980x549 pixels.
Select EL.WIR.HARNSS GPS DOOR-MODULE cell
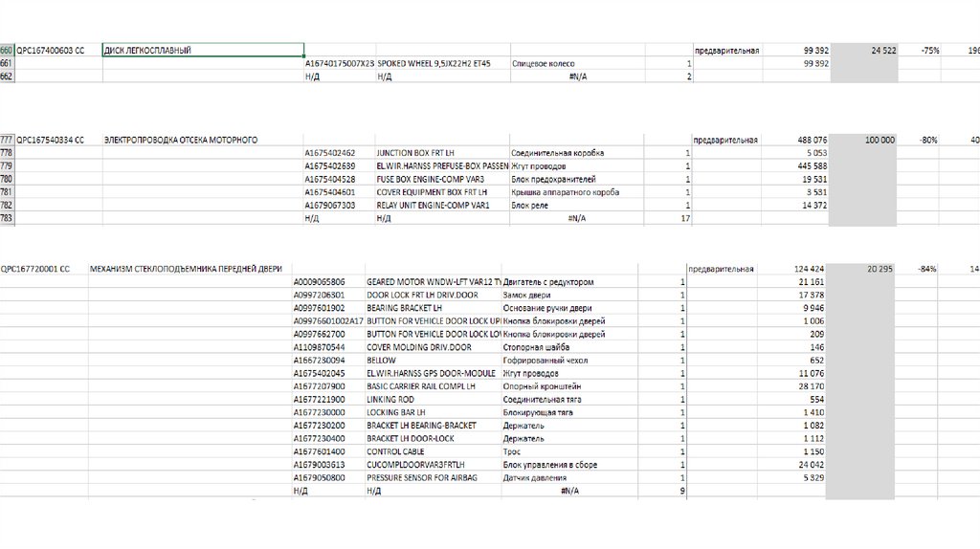pyautogui.click(x=434, y=374)
